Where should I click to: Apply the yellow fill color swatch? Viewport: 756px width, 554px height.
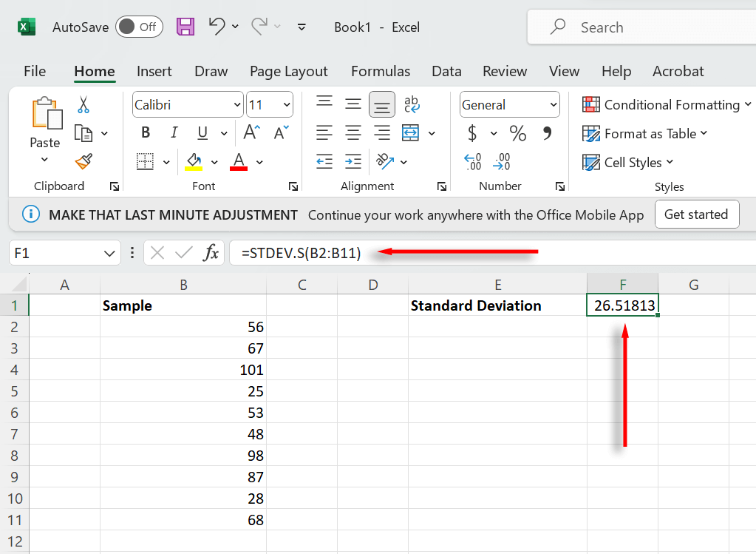pos(194,161)
